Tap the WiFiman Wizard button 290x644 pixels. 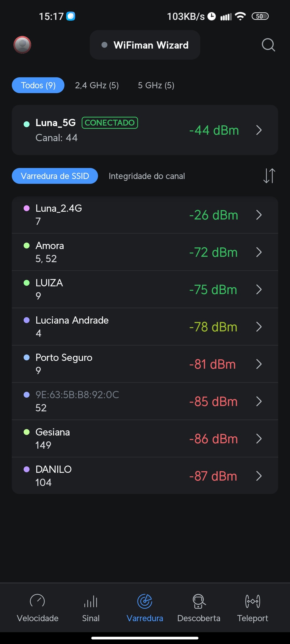coord(145,45)
